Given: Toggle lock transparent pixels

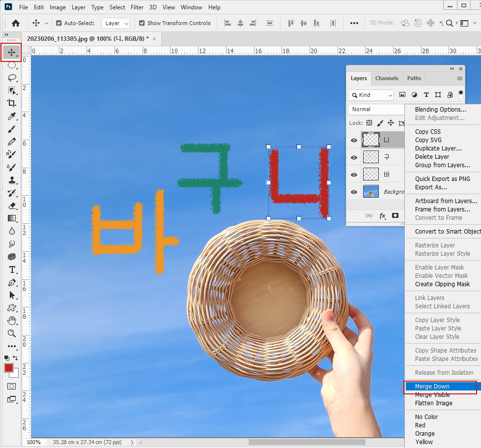Looking at the screenshot, I should click(369, 123).
